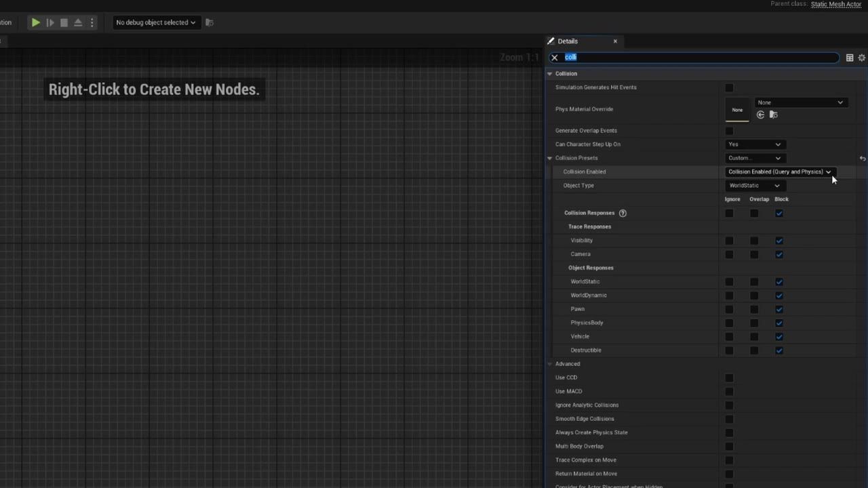This screenshot has width=868, height=488.
Task: Open play options three-dot menu
Action: [x=92, y=22]
